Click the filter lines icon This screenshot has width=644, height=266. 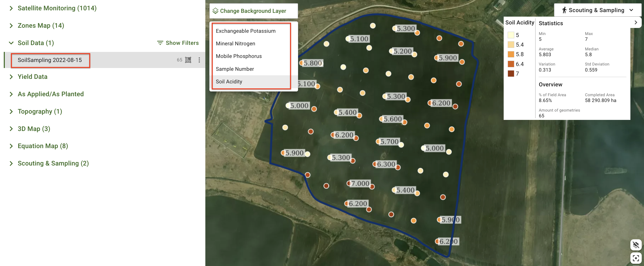160,43
